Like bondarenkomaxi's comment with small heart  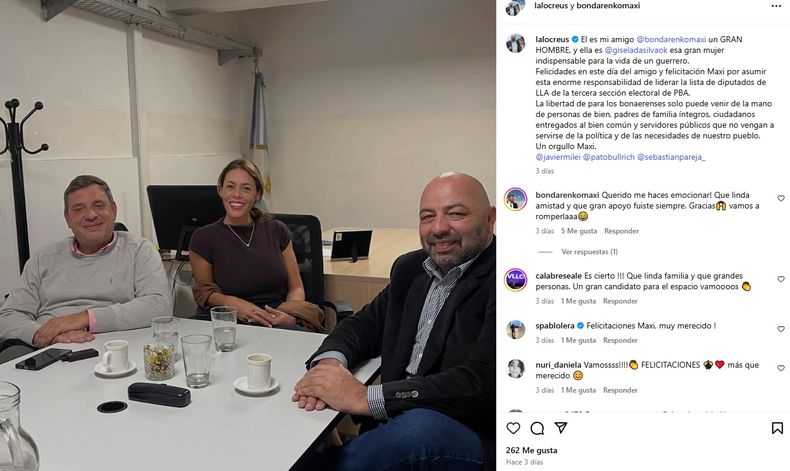[x=780, y=198]
